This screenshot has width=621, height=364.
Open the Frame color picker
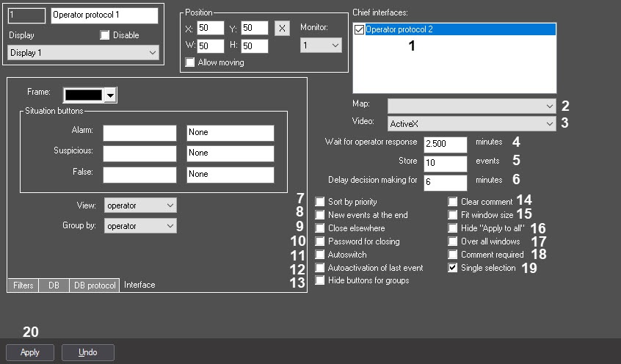[111, 95]
